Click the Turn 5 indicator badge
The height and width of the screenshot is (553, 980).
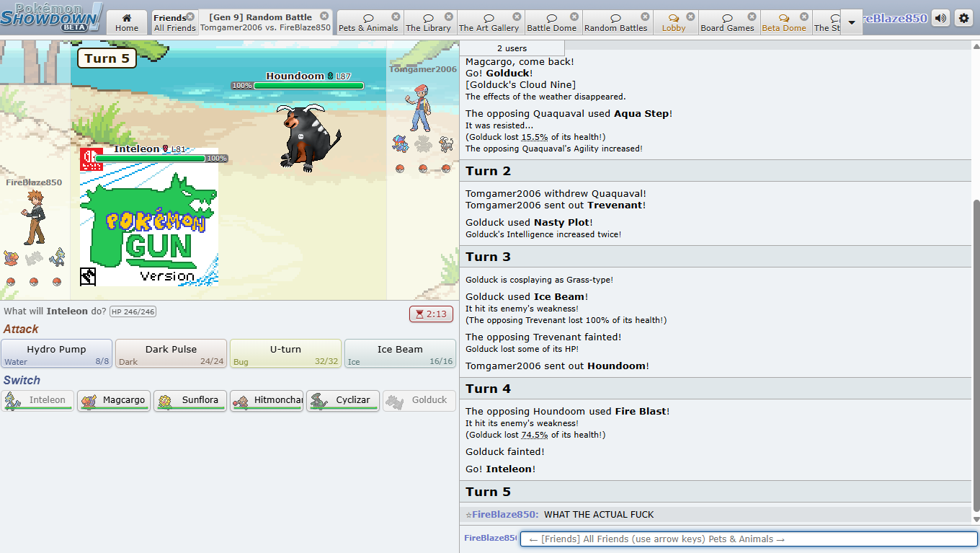pos(107,58)
